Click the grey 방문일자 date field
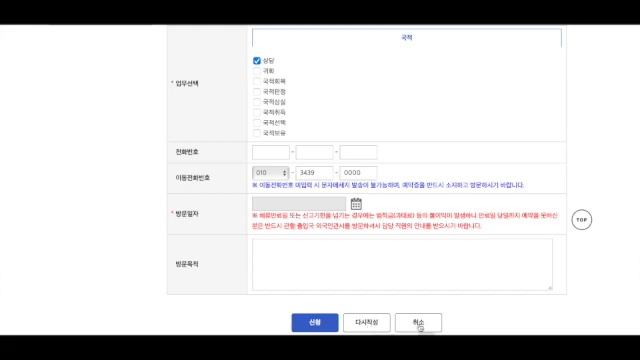Screen dimensions: 640x360 [x=299, y=204]
